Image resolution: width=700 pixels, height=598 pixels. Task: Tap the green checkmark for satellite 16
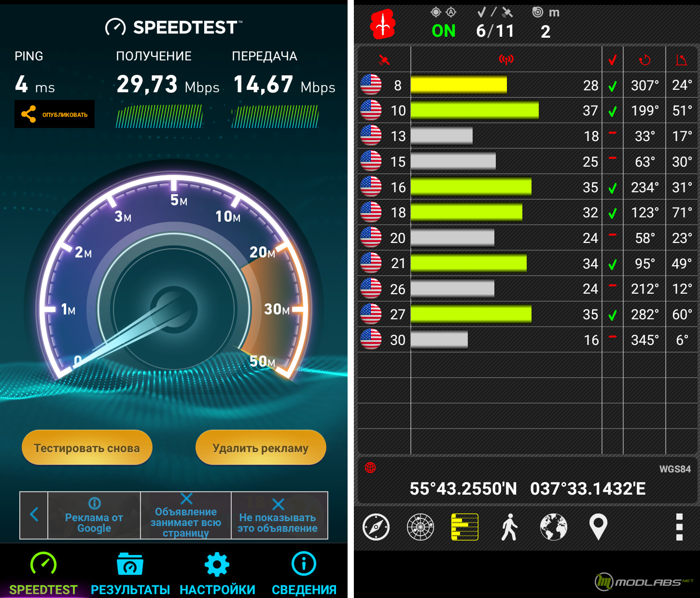613,188
